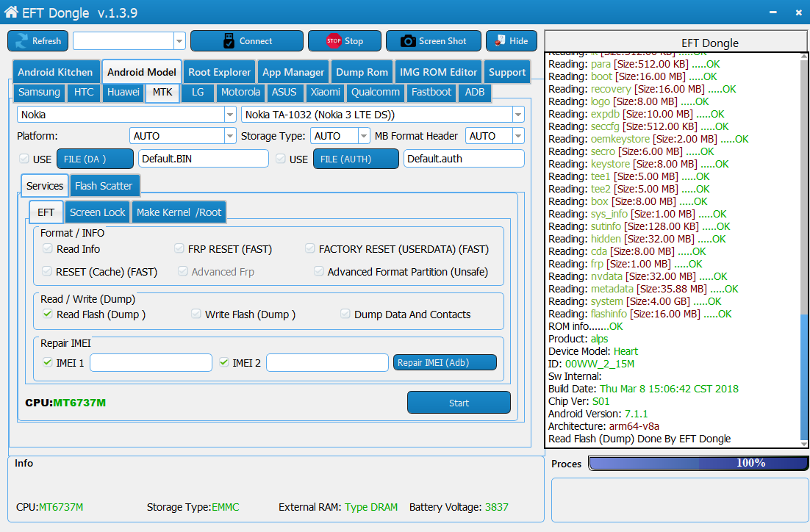Click 'Read Flash (Dump) Done By EFT Dongle' line
Image resolution: width=810 pixels, height=532 pixels.
coord(639,439)
